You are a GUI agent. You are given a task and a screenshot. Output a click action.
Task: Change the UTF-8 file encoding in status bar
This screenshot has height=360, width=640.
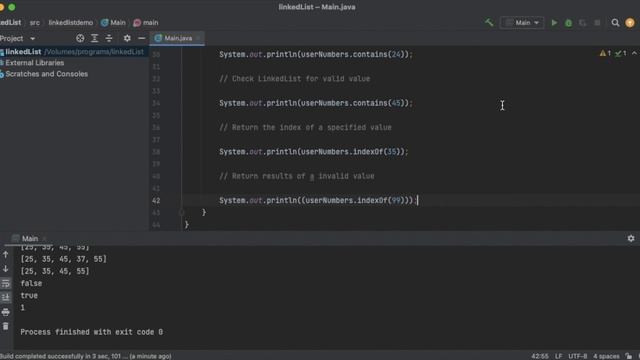click(x=578, y=356)
